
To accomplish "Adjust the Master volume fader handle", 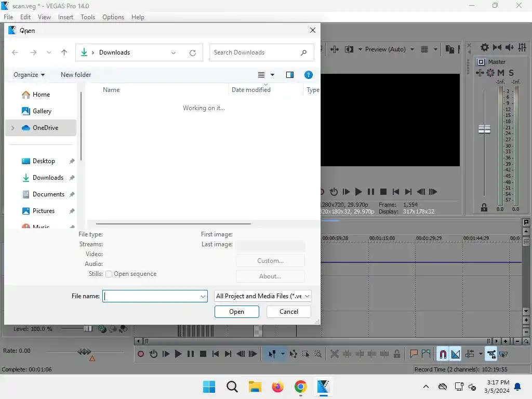I will 485,129.
